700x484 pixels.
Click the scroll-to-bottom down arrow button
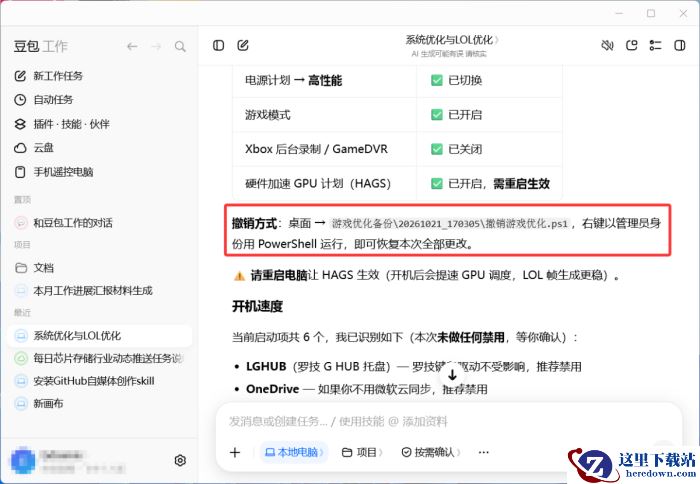pyautogui.click(x=452, y=375)
